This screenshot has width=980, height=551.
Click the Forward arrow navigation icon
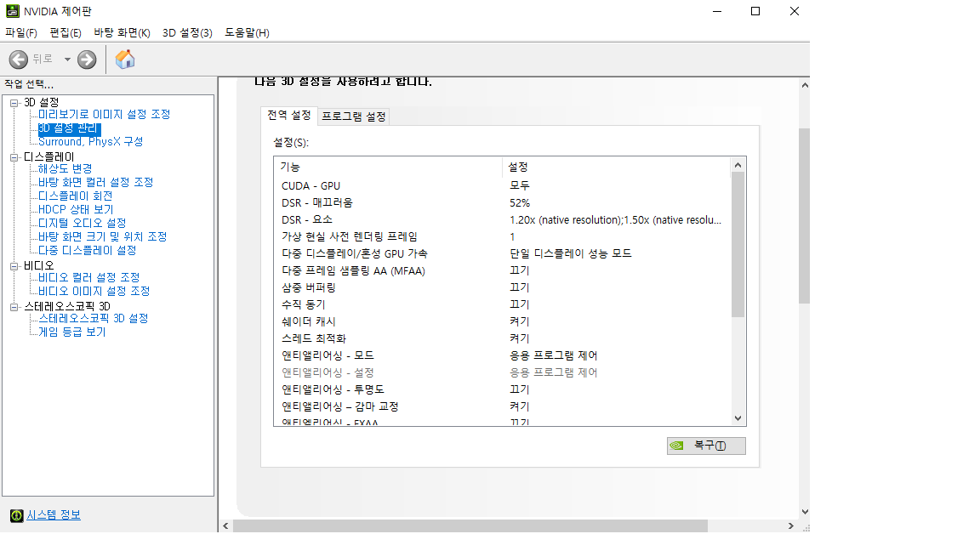coord(85,60)
